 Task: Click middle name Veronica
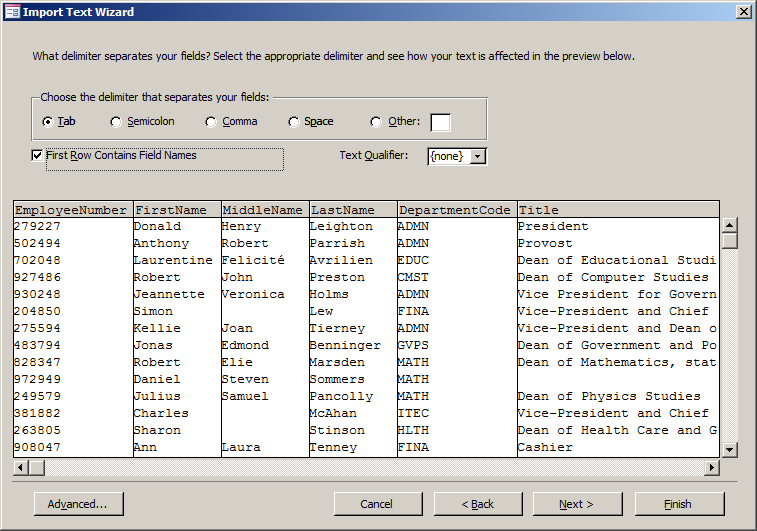pos(253,294)
